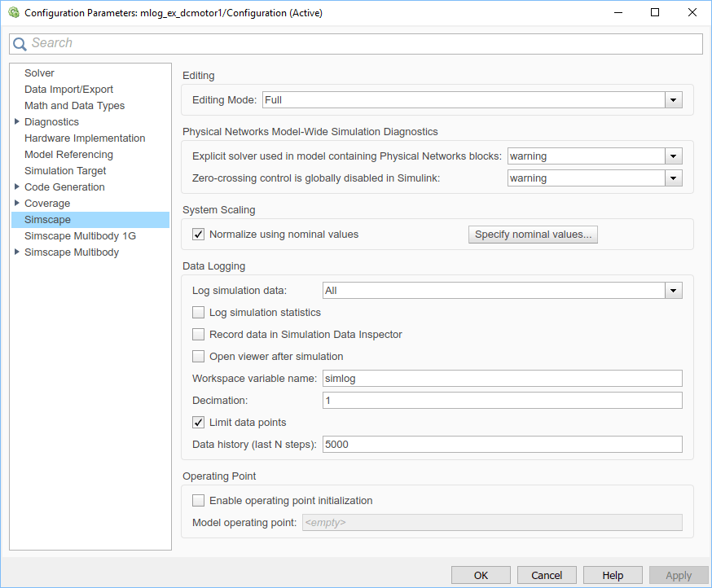Expand the Simscape Multibody tree node
Image resolution: width=712 pixels, height=588 pixels.
tap(17, 252)
